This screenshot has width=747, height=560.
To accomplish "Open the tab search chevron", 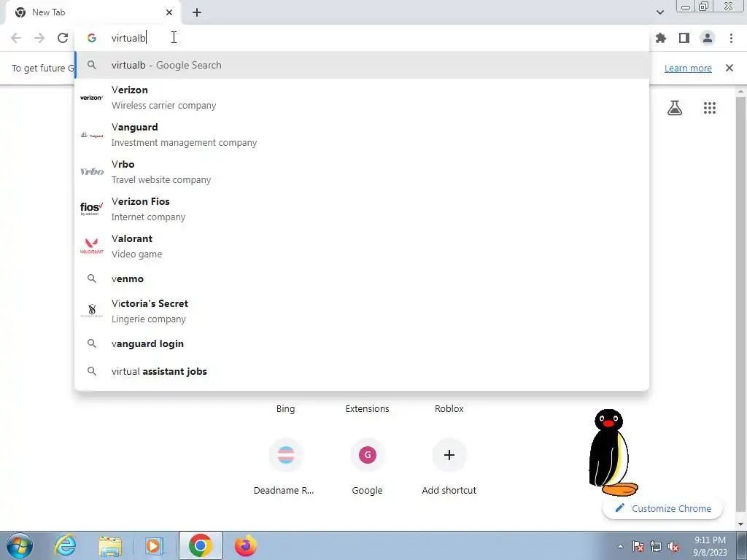I will [x=659, y=12].
